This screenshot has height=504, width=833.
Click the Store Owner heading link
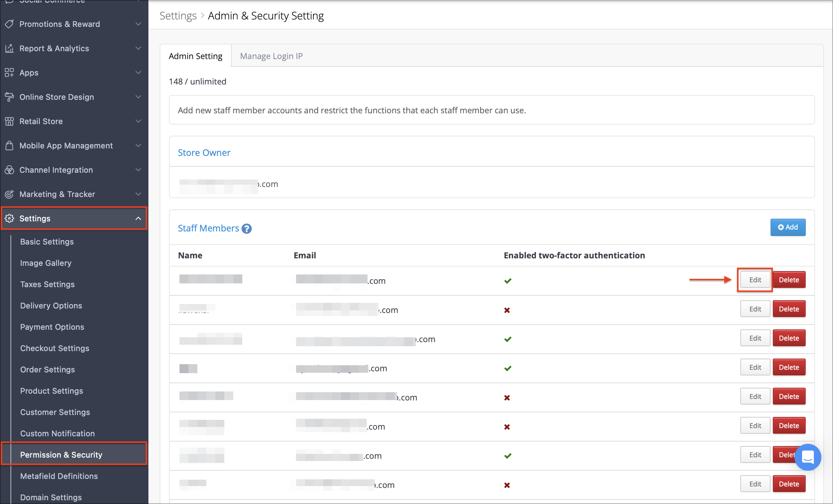[204, 153]
